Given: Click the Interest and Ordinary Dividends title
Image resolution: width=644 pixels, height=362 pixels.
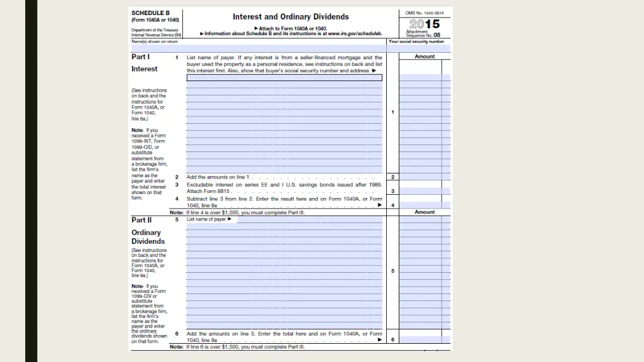Looking at the screenshot, I should 291,17.
